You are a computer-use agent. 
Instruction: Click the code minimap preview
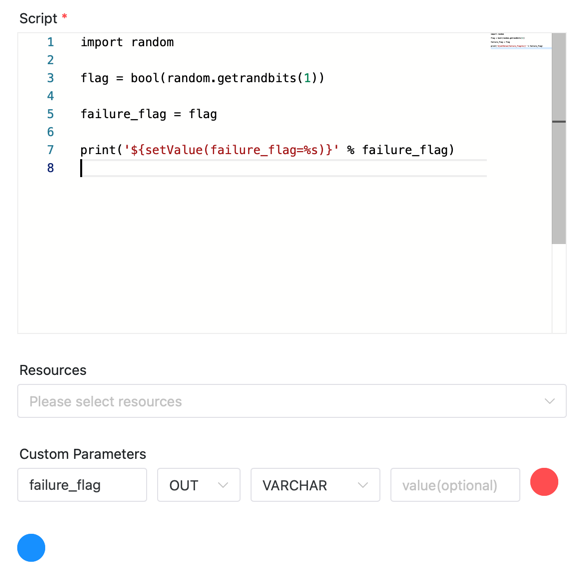pos(520,41)
